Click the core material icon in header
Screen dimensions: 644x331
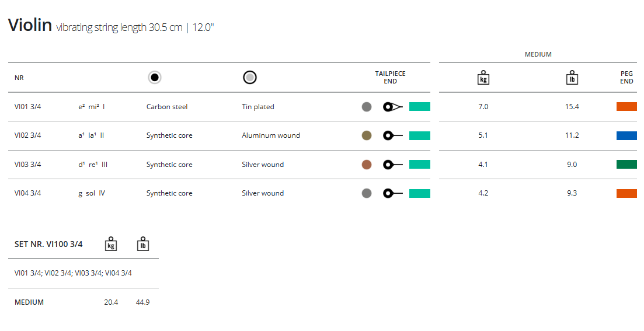155,77
